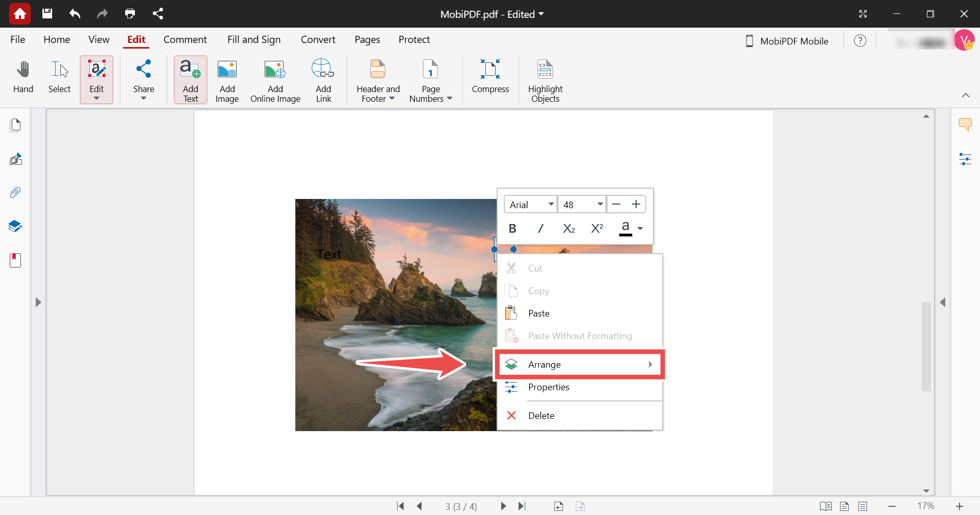Open the Fill and Sign tab
The image size is (980, 515).
point(254,39)
